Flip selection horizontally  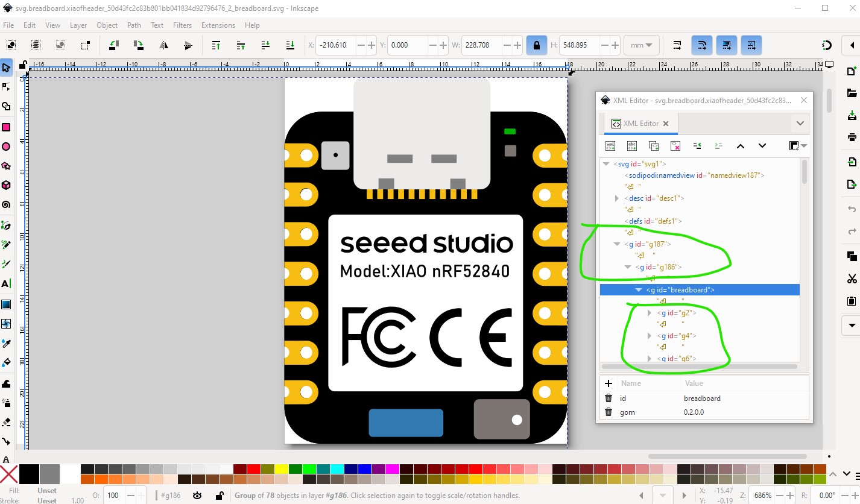pyautogui.click(x=163, y=45)
